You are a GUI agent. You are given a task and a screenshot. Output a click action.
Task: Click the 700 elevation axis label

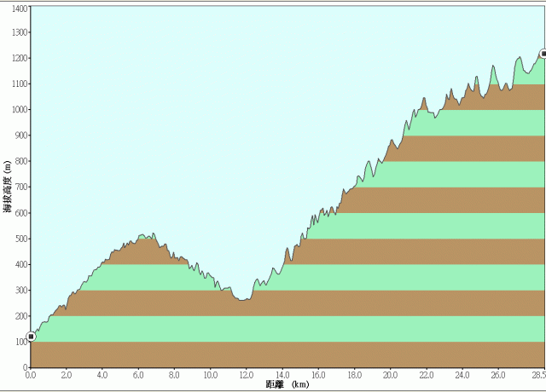[x=21, y=187]
